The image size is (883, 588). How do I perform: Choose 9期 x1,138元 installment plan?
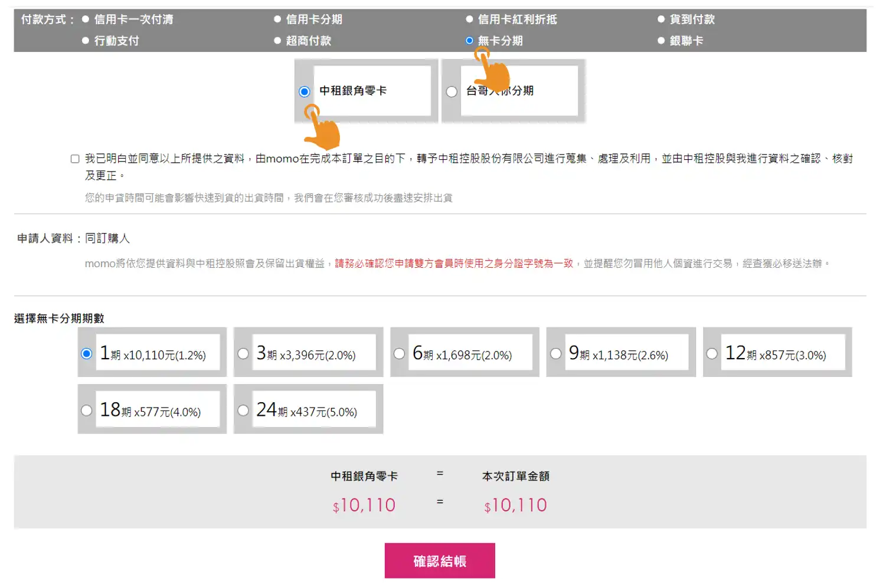tap(556, 353)
